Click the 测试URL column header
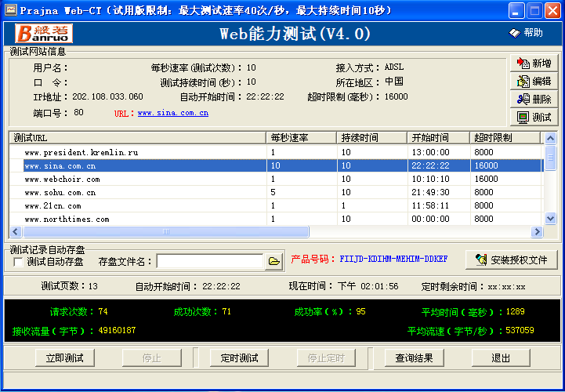Image resolution: width=565 pixels, height=392 pixels. 138,138
